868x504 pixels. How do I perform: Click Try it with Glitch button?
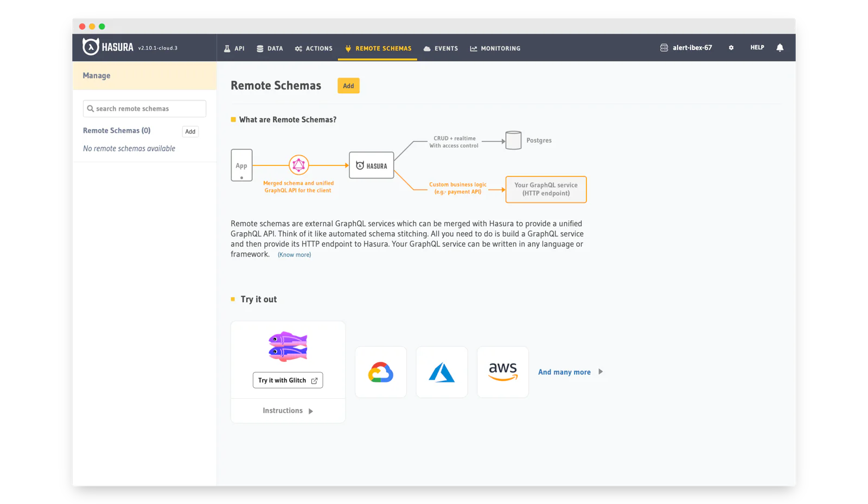(288, 380)
